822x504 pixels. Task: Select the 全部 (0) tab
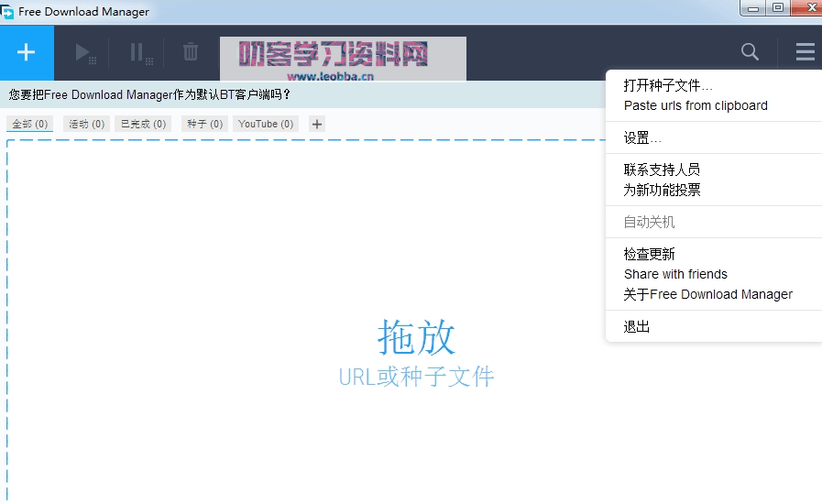[x=30, y=124]
